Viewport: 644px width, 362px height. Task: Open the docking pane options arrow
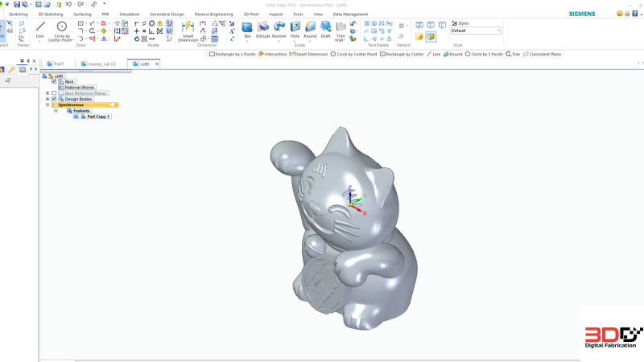click(x=23, y=61)
